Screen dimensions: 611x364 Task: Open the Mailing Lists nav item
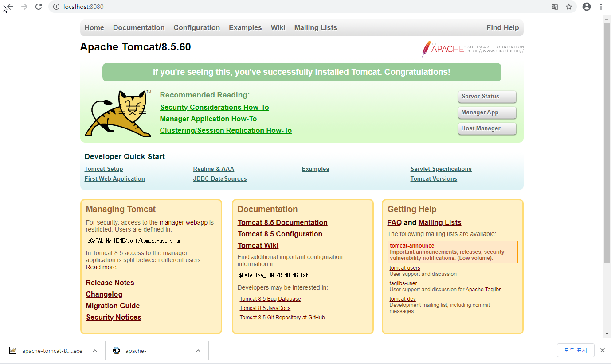click(x=316, y=27)
